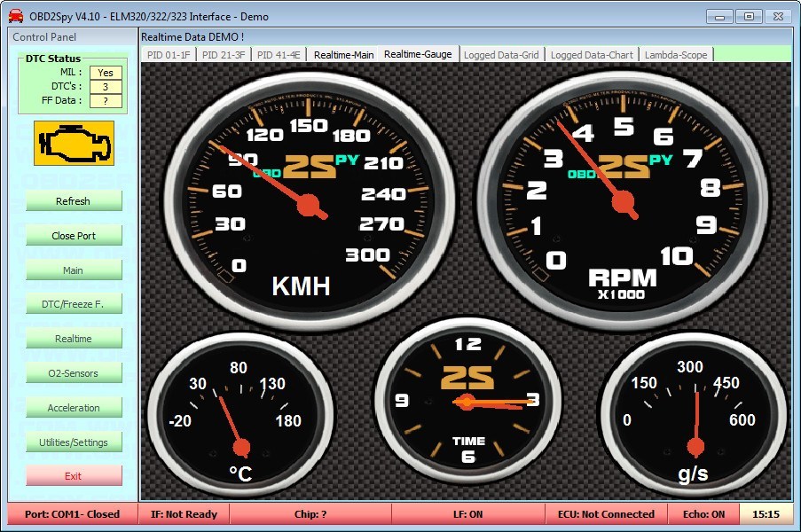Screen dimensions: 801x532
Task: Click the 'IF: Not Ready' status cell
Action: click(184, 514)
